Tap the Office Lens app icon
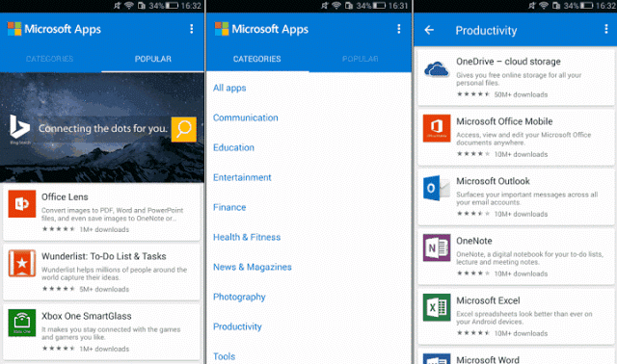Image resolution: width=617 pixels, height=364 pixels. pyautogui.click(x=22, y=203)
